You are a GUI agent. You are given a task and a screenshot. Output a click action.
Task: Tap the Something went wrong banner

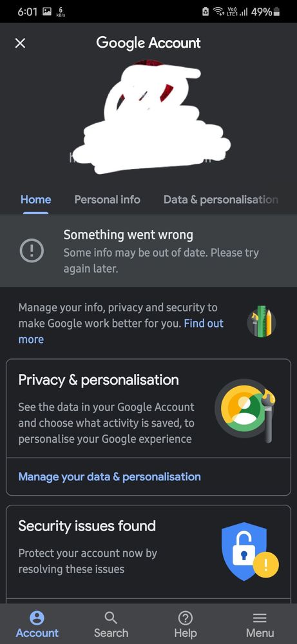[x=148, y=251]
